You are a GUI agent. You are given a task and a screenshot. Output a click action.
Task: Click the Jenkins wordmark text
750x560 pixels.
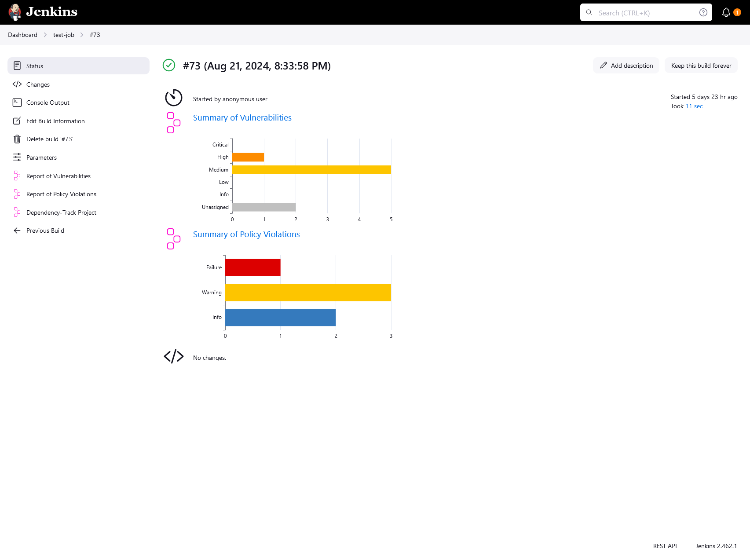click(x=51, y=12)
